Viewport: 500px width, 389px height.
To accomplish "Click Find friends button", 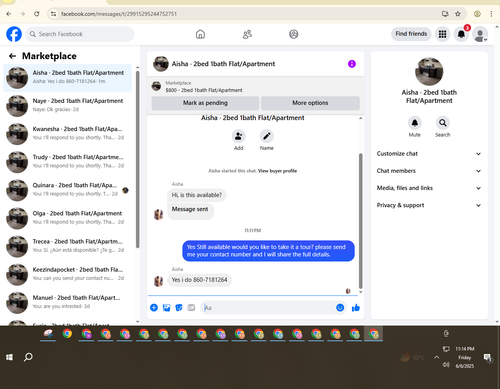I will [x=411, y=34].
